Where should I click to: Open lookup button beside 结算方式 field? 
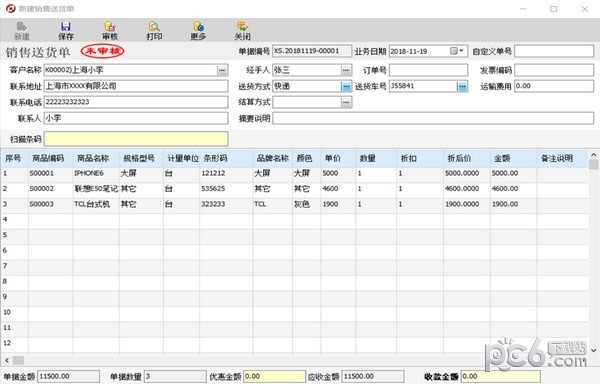coord(346,102)
